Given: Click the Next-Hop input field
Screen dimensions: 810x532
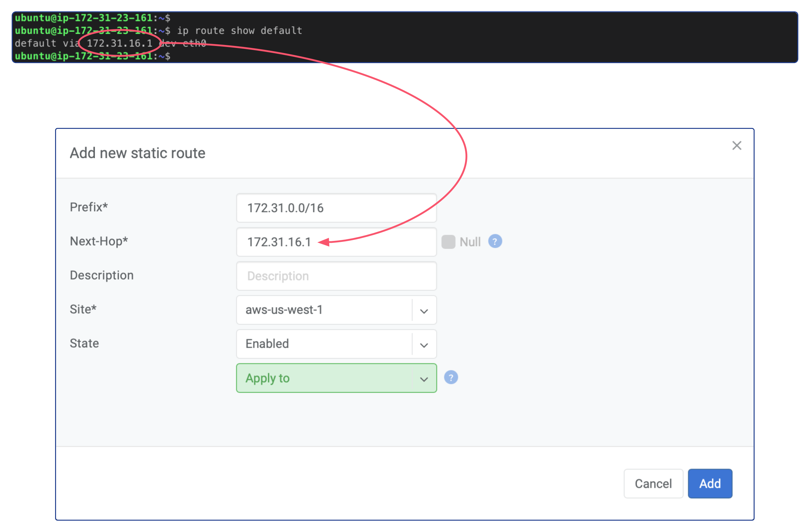Looking at the screenshot, I should [336, 242].
